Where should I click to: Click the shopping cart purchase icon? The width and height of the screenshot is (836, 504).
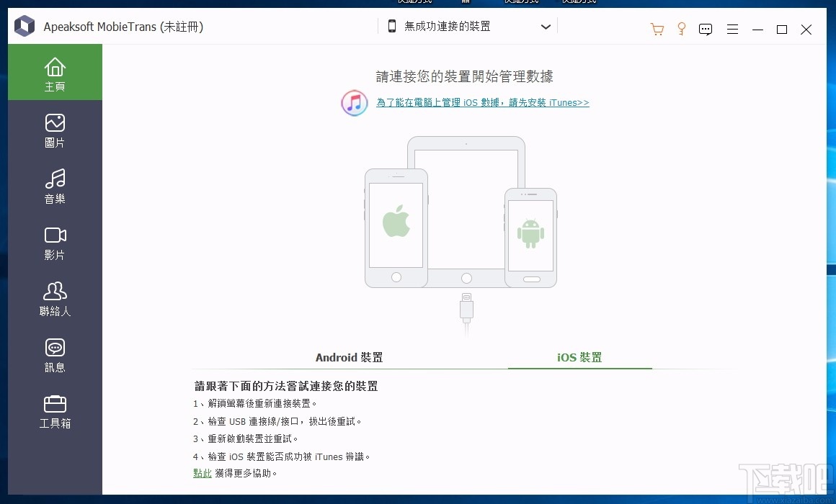[657, 30]
